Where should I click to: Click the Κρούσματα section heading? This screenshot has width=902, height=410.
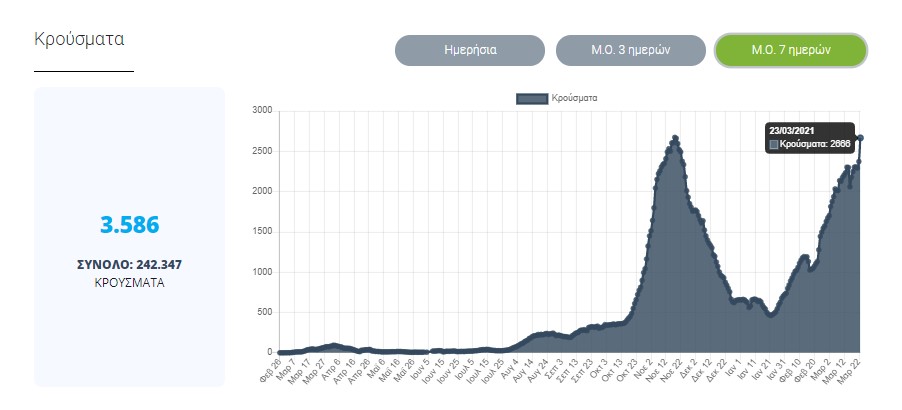(79, 40)
